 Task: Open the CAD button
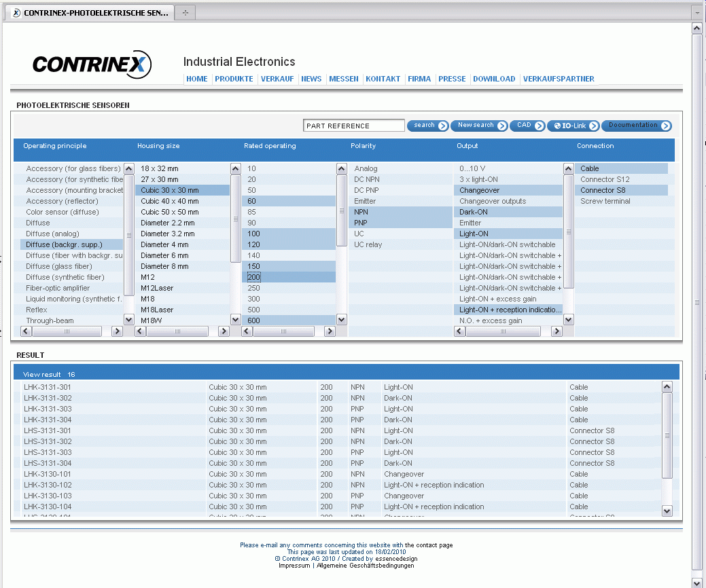[x=527, y=126]
